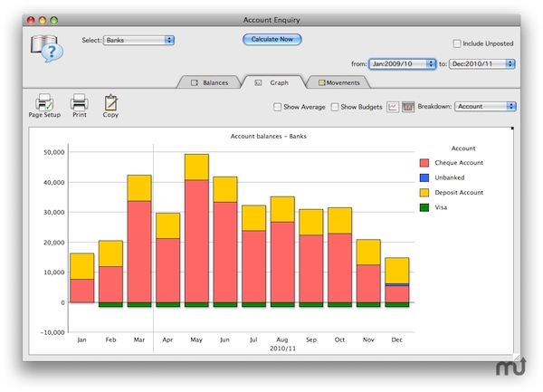The image size is (543, 392).
Task: Open the Select dropdown showing Banks
Action: tap(138, 40)
